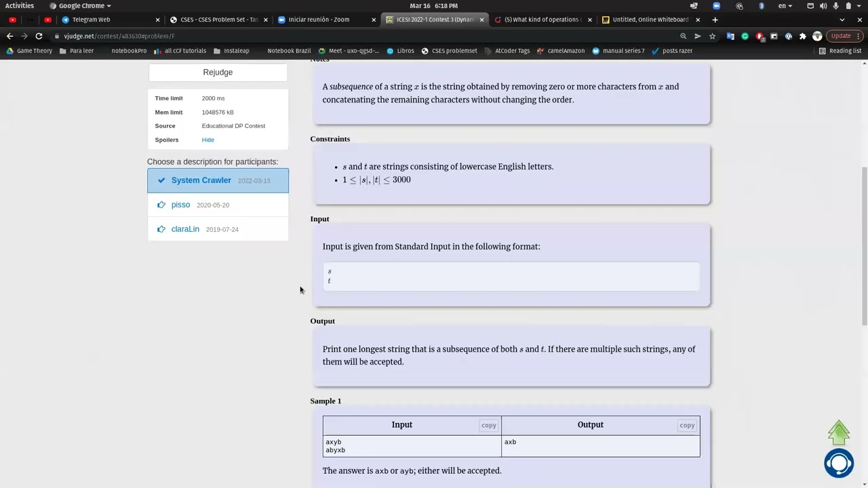Screen dimensions: 868x488
Task: Click the green Grammarly extension icon
Action: pos(745,36)
